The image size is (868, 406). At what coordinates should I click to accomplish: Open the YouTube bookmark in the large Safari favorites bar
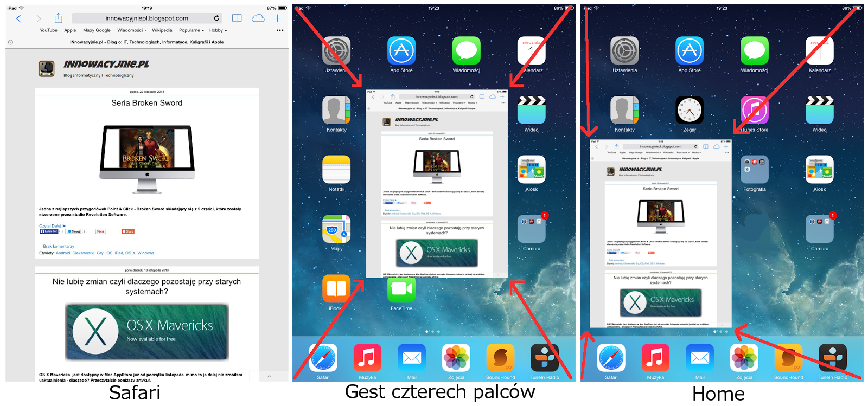click(48, 30)
